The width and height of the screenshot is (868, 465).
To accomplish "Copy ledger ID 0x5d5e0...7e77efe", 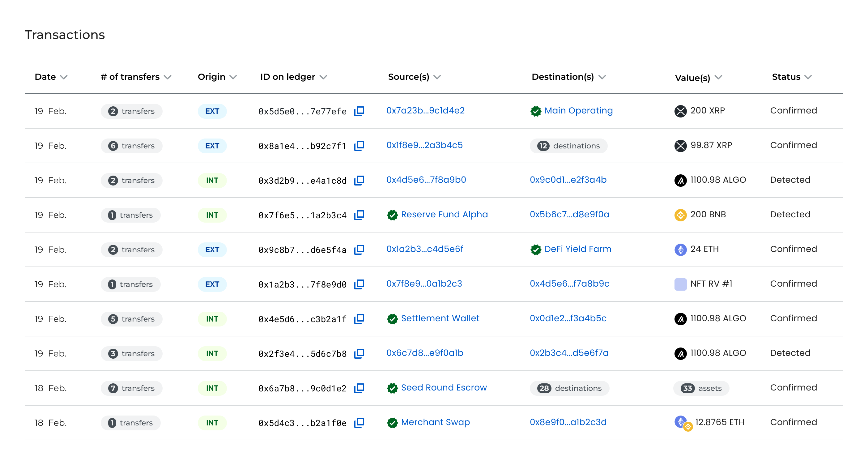I will (x=359, y=111).
